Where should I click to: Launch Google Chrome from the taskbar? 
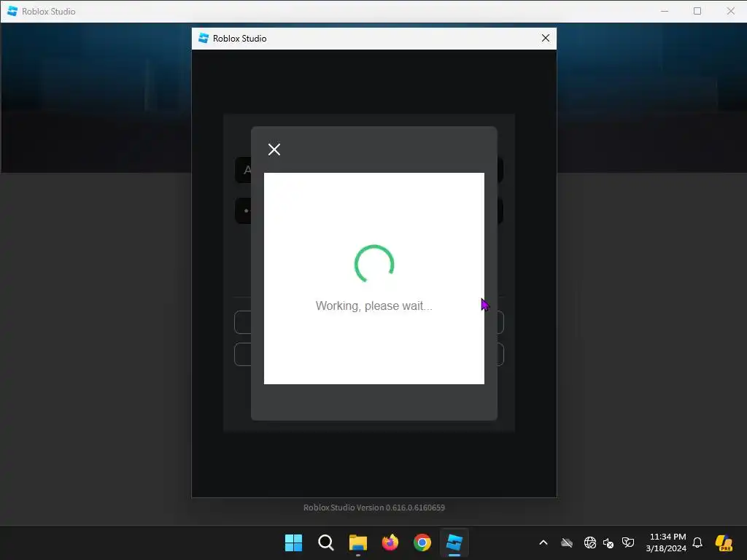point(422,542)
